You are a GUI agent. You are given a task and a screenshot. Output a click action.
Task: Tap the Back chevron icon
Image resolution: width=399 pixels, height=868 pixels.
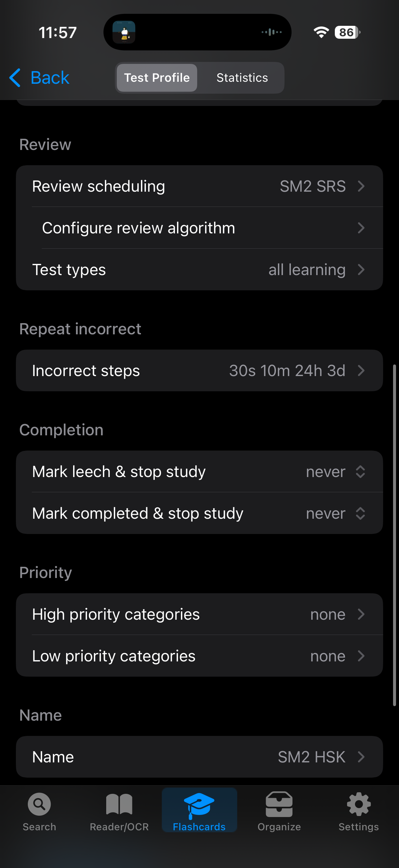pos(15,78)
